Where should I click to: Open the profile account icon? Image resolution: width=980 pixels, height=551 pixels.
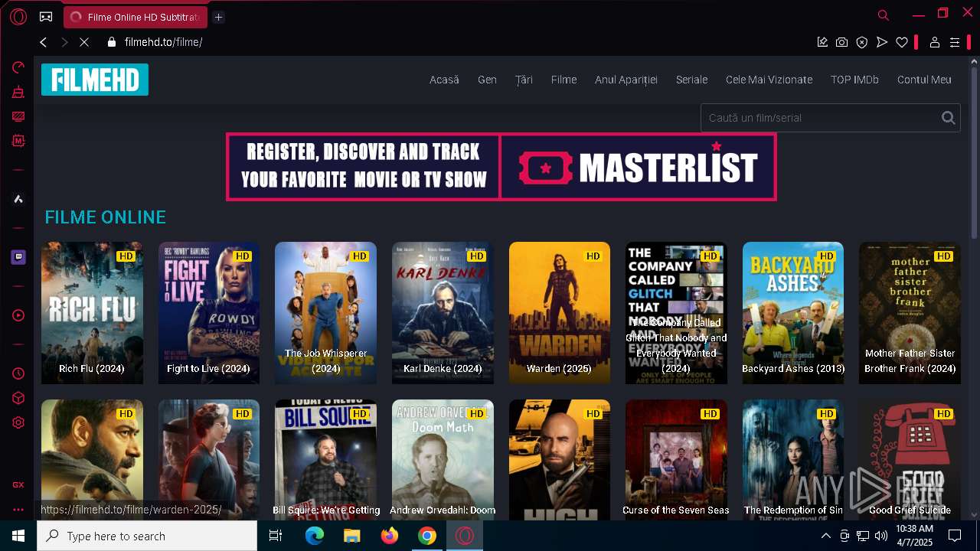click(935, 42)
